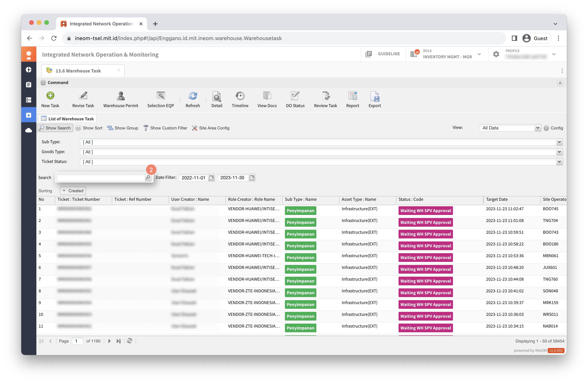
Task: Refresh the warehouse task list
Action: coord(192,100)
